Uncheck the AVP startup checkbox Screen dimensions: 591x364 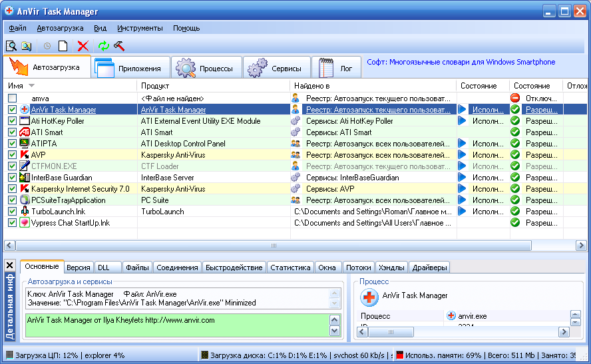coord(12,154)
